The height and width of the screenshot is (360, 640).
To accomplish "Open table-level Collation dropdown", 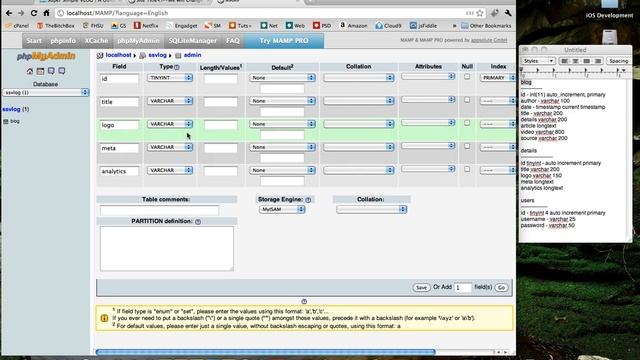I will point(371,209).
